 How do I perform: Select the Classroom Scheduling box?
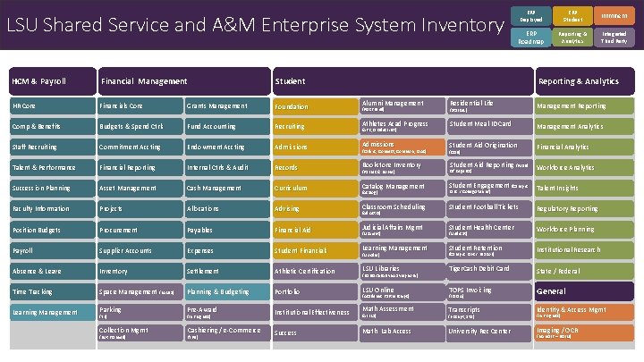402,209
